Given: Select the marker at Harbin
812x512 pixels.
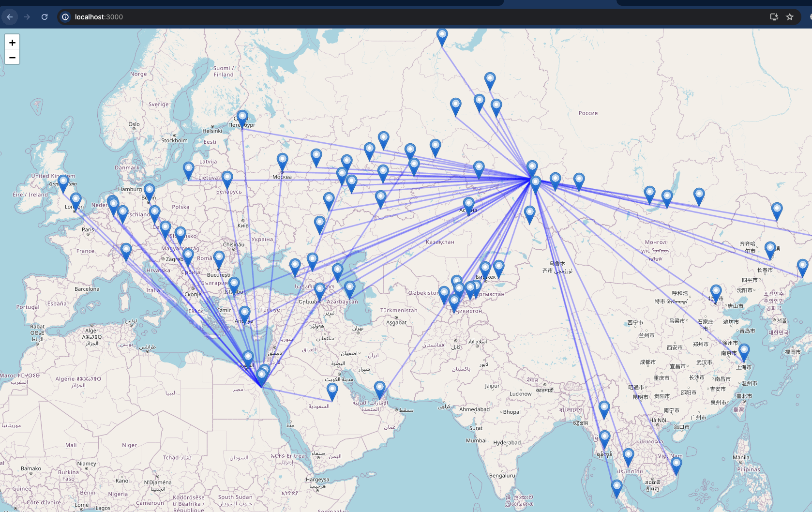Looking at the screenshot, I should pyautogui.click(x=770, y=250).
